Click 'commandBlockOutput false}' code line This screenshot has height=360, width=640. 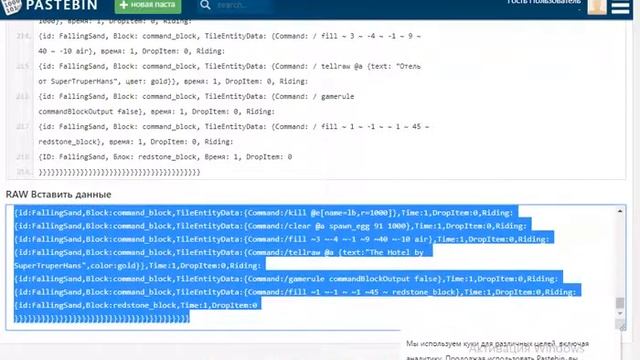pos(157,111)
